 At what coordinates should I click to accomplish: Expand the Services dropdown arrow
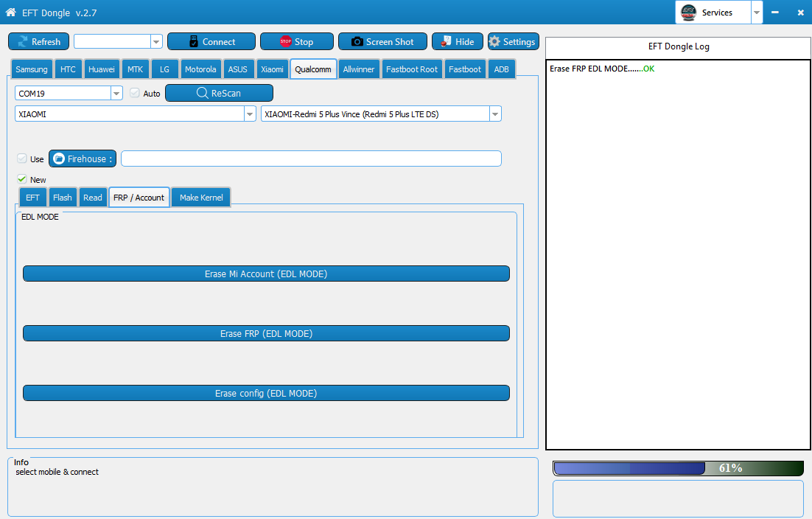pyautogui.click(x=757, y=13)
